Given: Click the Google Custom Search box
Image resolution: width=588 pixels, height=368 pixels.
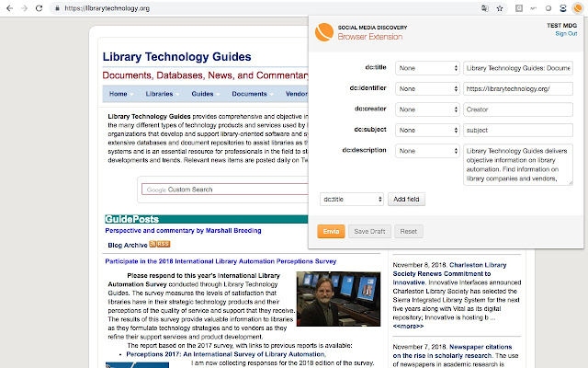Looking at the screenshot, I should pyautogui.click(x=225, y=190).
